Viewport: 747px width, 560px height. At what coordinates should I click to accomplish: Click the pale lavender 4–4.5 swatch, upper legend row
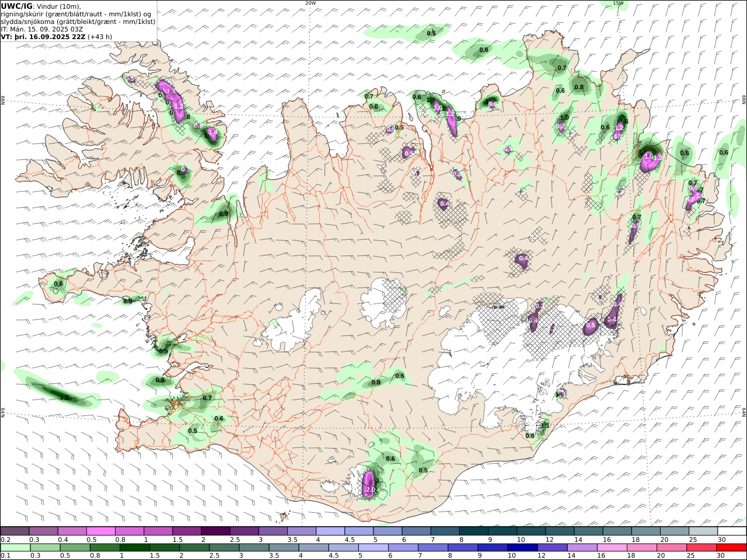[330, 531]
